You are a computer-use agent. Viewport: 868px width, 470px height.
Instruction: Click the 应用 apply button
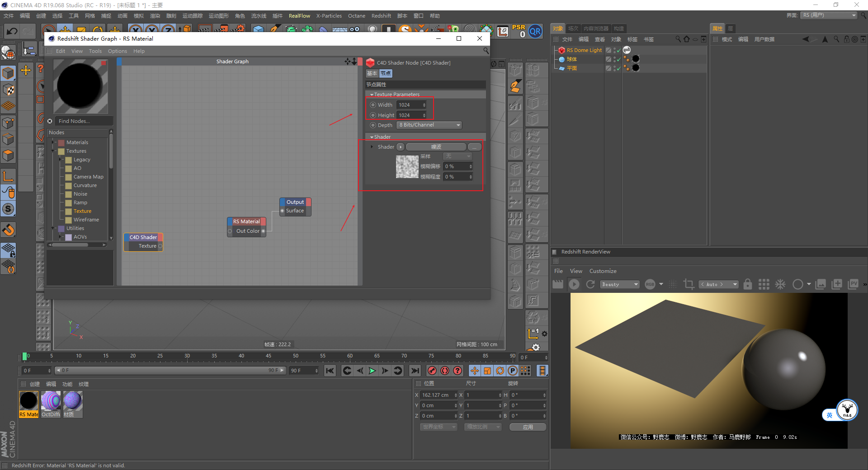[x=528, y=427]
